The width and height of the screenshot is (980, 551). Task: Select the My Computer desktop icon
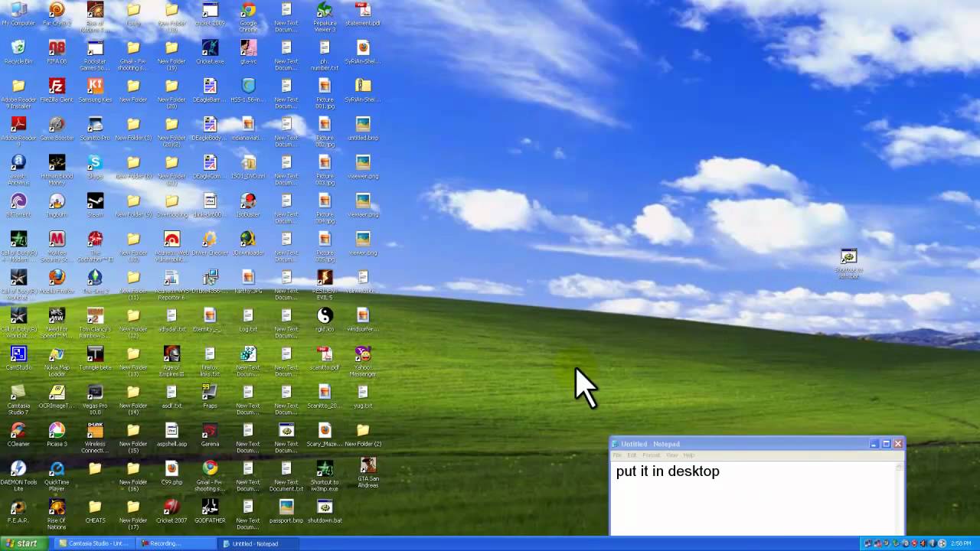tap(18, 15)
